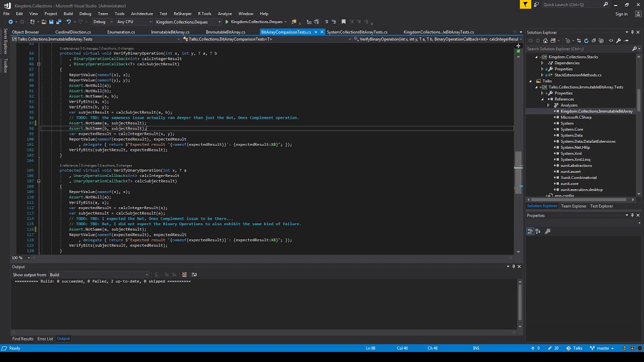Click the Home icon in Solution Explorer
This screenshot has width=644, height=362.
point(545,41)
